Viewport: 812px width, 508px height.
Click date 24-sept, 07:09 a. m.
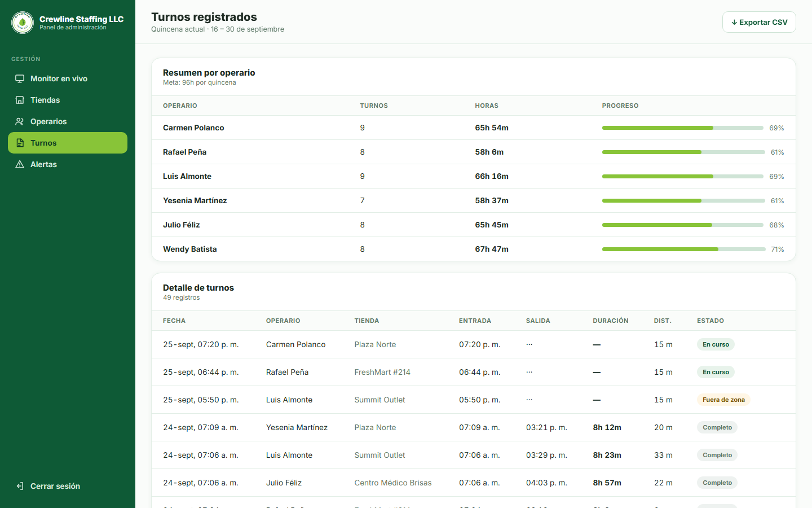[201, 427]
